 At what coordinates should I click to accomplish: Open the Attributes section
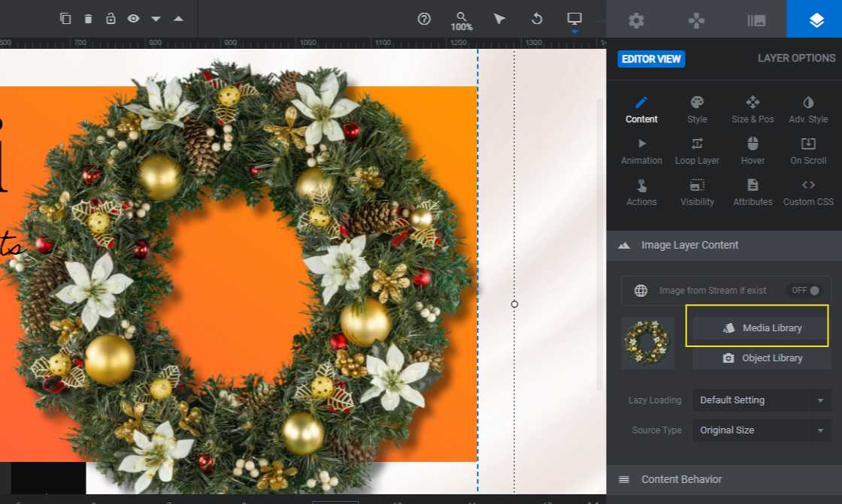[753, 193]
